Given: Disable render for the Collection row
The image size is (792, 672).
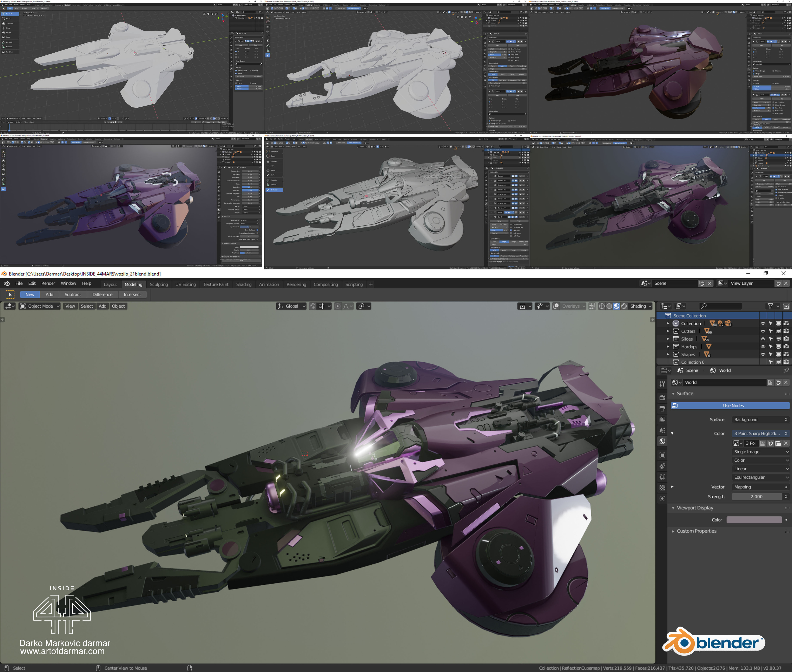Looking at the screenshot, I should [x=786, y=323].
